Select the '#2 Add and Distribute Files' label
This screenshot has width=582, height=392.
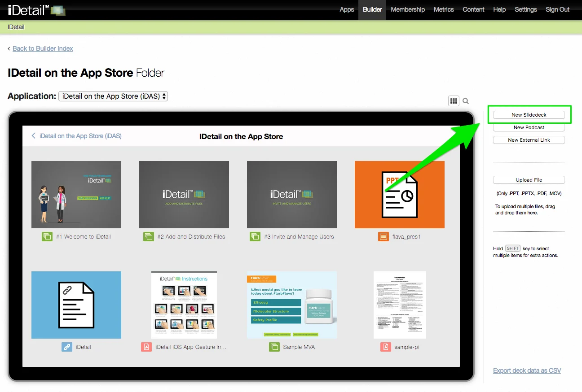[x=191, y=236]
